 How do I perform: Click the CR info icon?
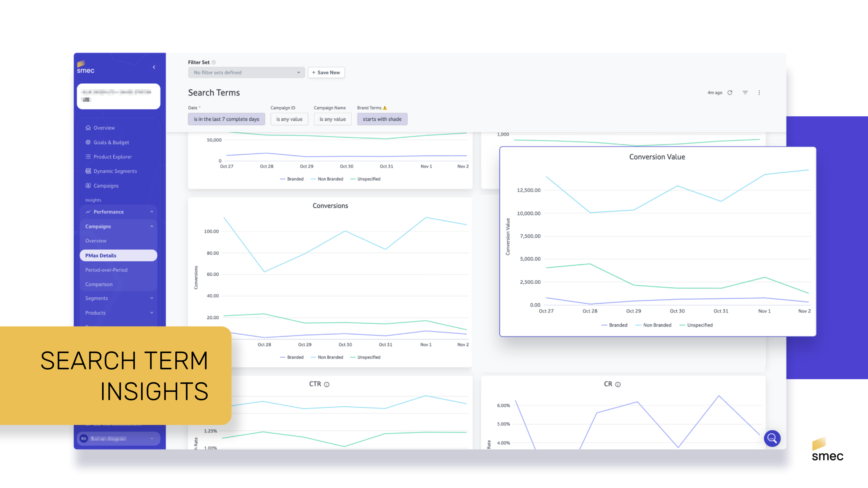pyautogui.click(x=617, y=384)
